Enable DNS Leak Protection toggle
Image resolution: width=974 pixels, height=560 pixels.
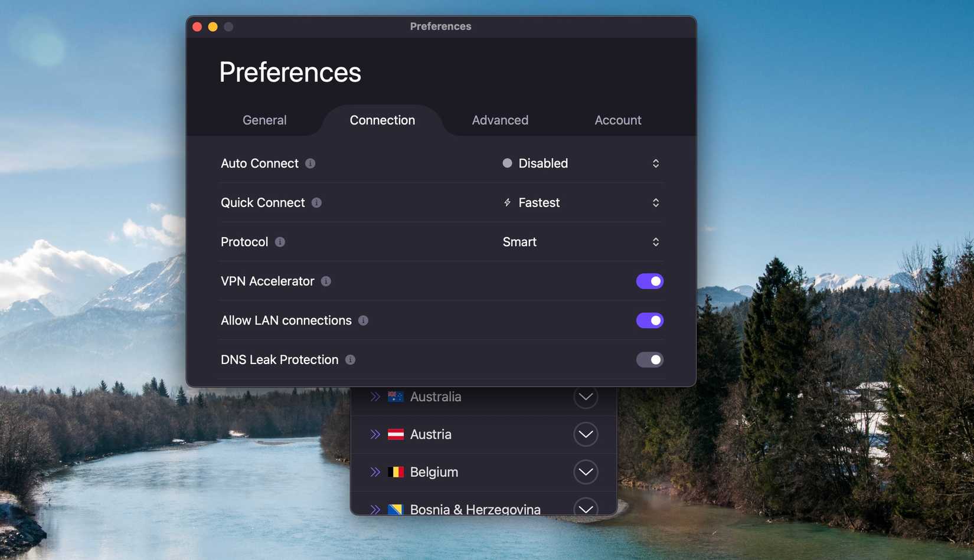(x=650, y=360)
